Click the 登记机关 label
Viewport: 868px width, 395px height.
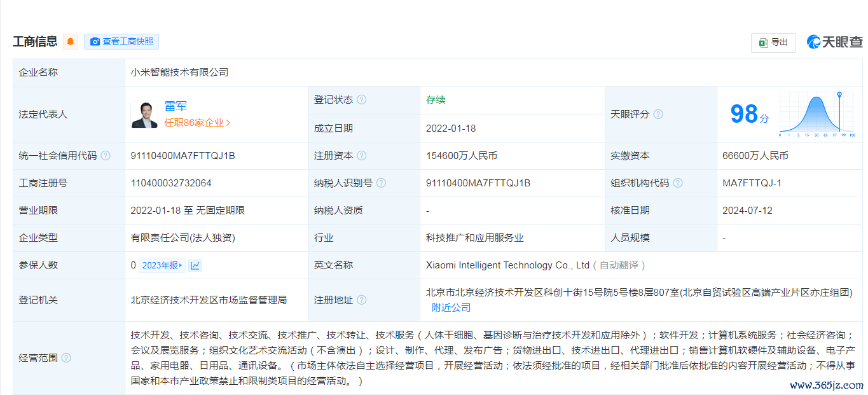click(x=38, y=300)
